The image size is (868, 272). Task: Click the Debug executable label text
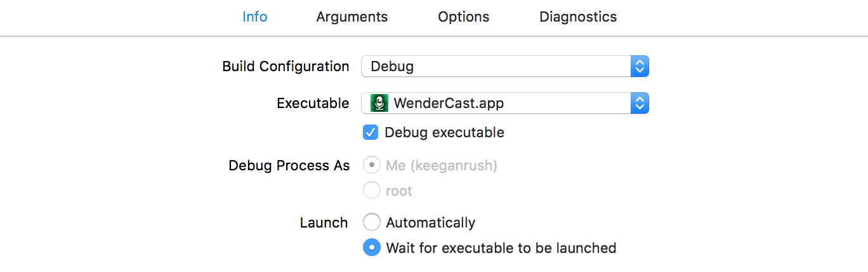point(444,132)
